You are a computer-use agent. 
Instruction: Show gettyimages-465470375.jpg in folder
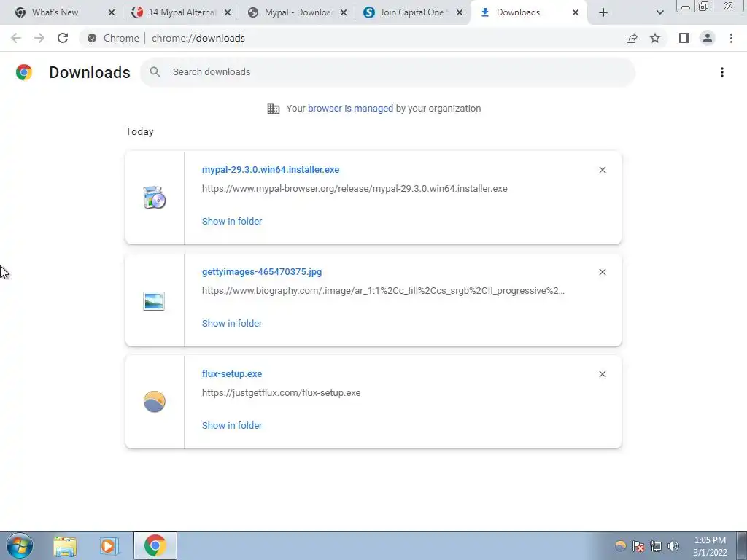click(x=232, y=323)
